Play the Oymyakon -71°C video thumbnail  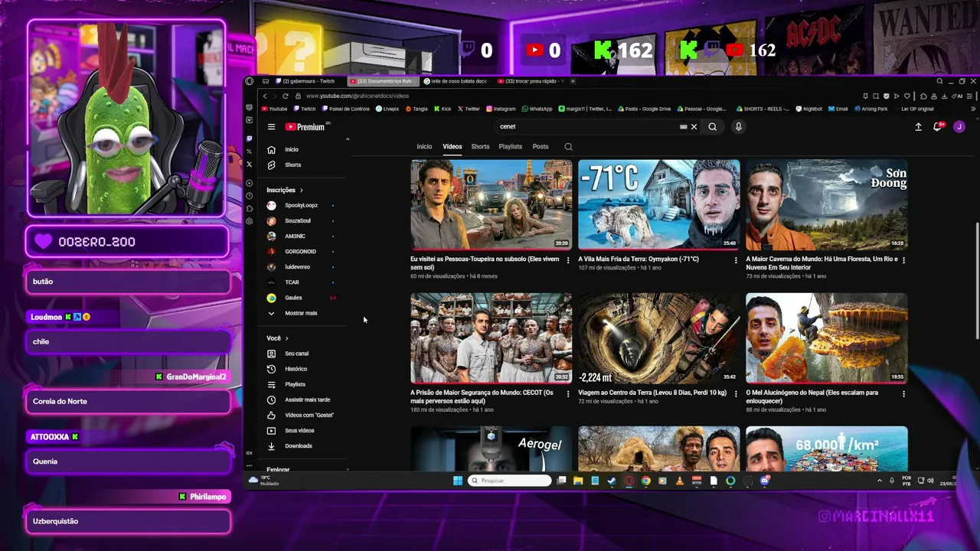coord(658,204)
